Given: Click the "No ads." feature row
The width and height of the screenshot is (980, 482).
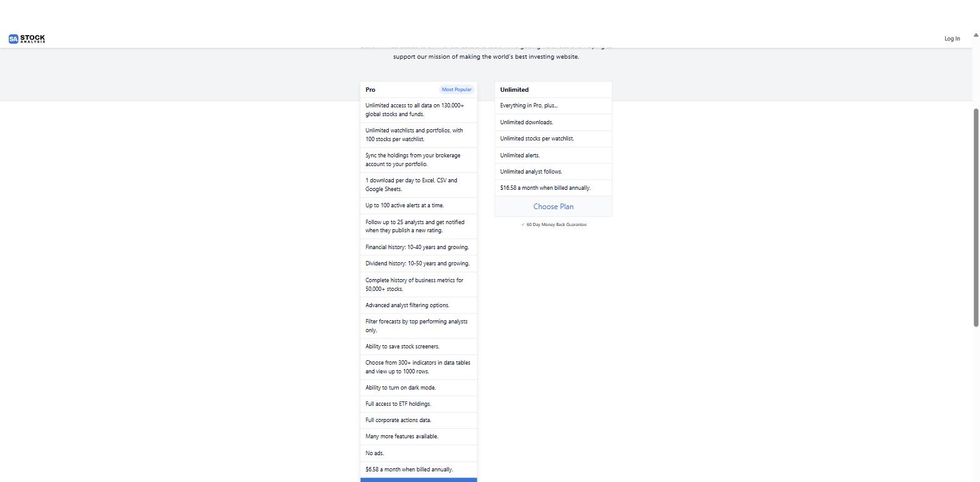Looking at the screenshot, I should (x=419, y=453).
